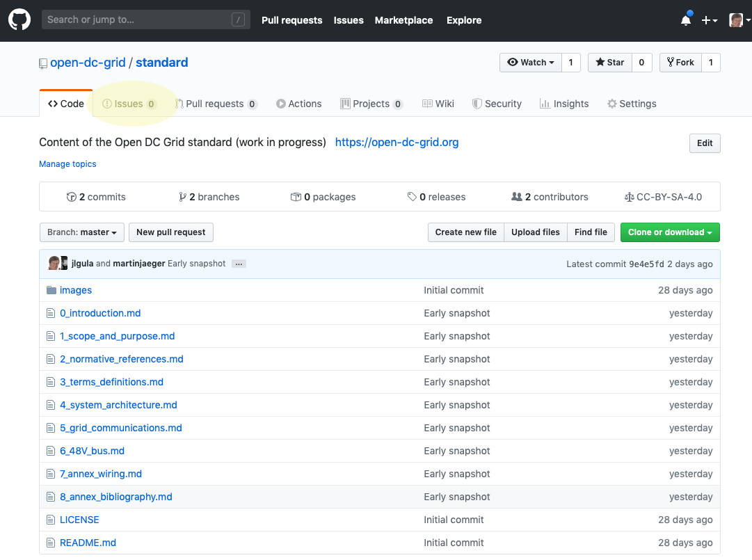Open Explore in the top navbar
752x560 pixels.
(x=464, y=20)
